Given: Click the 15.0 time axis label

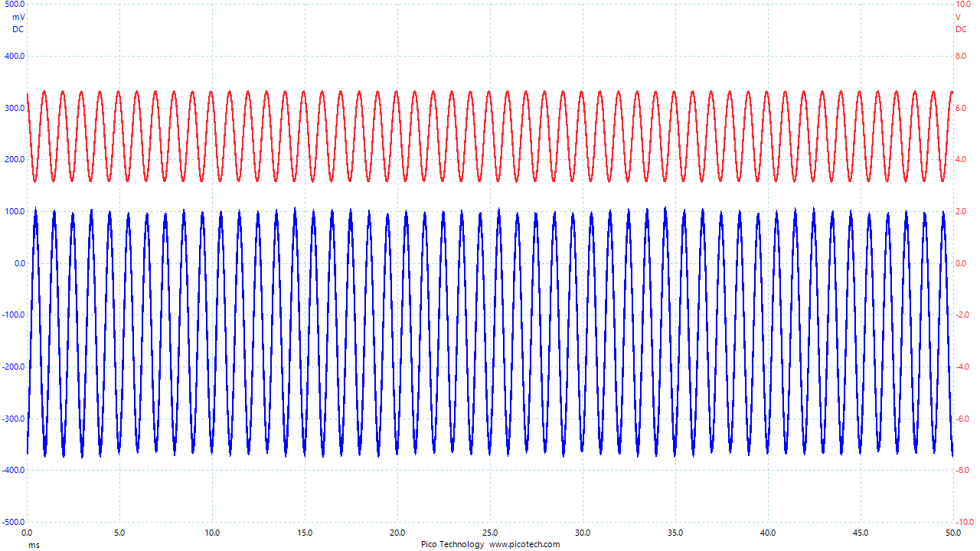Looking at the screenshot, I should click(x=305, y=533).
